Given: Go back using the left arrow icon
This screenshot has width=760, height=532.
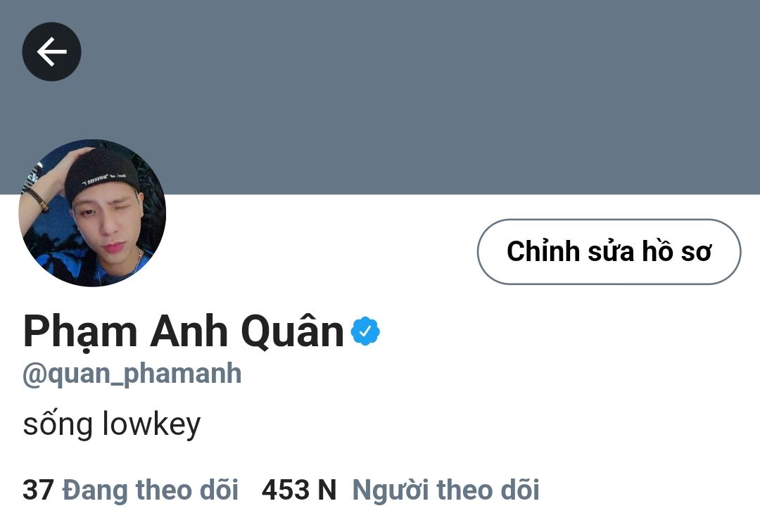Looking at the screenshot, I should click(x=51, y=52).
